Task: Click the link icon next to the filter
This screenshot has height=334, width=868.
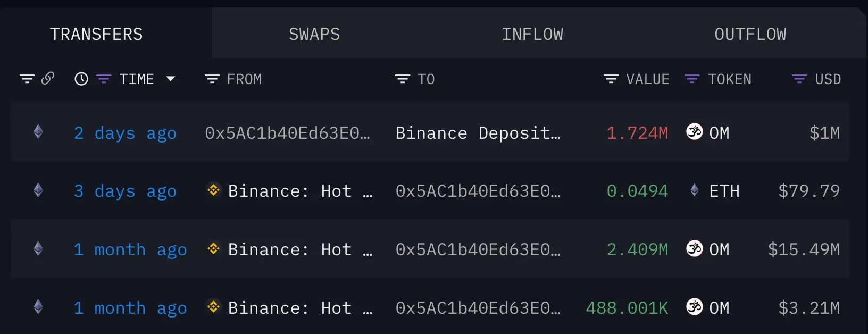Action: pos(48,79)
